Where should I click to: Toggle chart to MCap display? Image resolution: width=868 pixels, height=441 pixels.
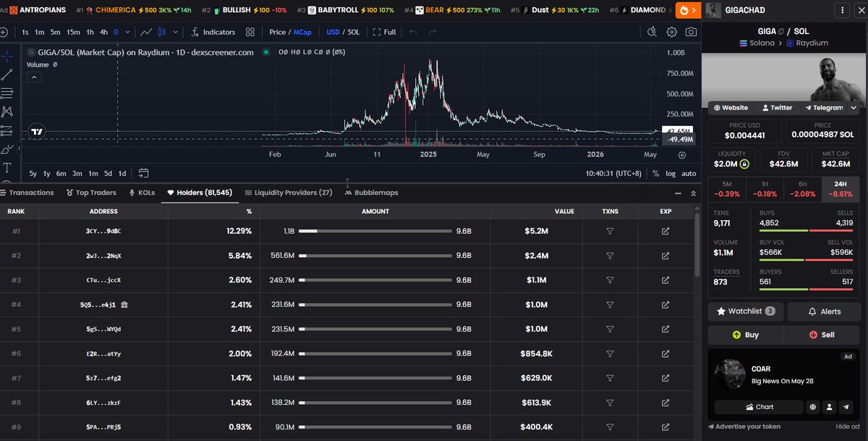tap(301, 32)
